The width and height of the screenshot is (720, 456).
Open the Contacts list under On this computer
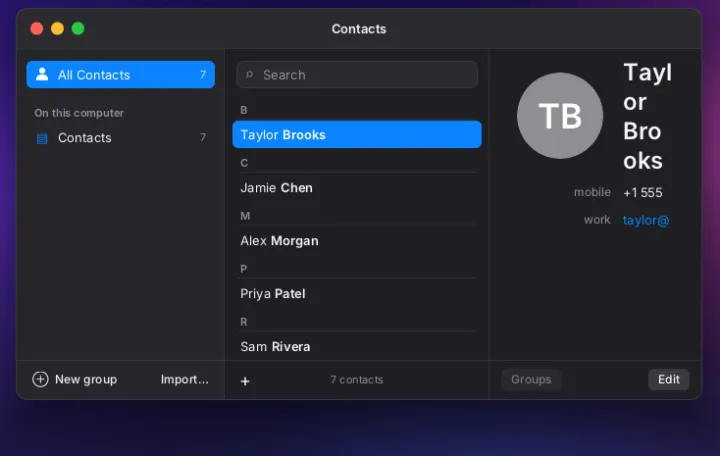click(120, 138)
